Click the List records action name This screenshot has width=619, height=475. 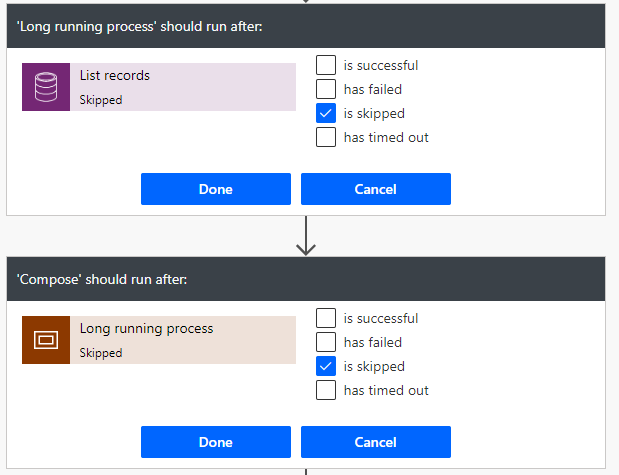115,75
